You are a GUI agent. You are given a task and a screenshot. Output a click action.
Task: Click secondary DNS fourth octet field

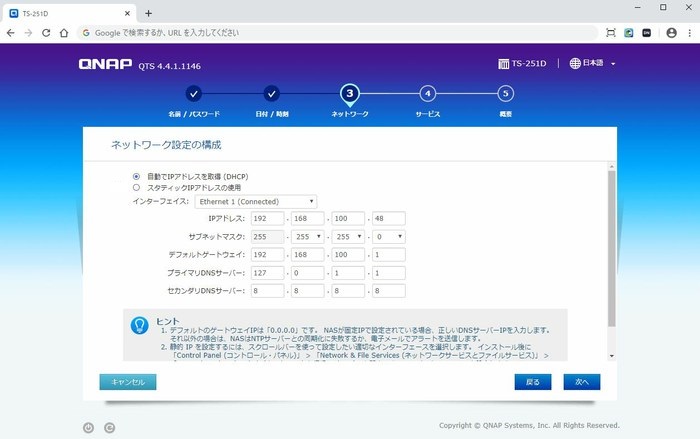[388, 291]
